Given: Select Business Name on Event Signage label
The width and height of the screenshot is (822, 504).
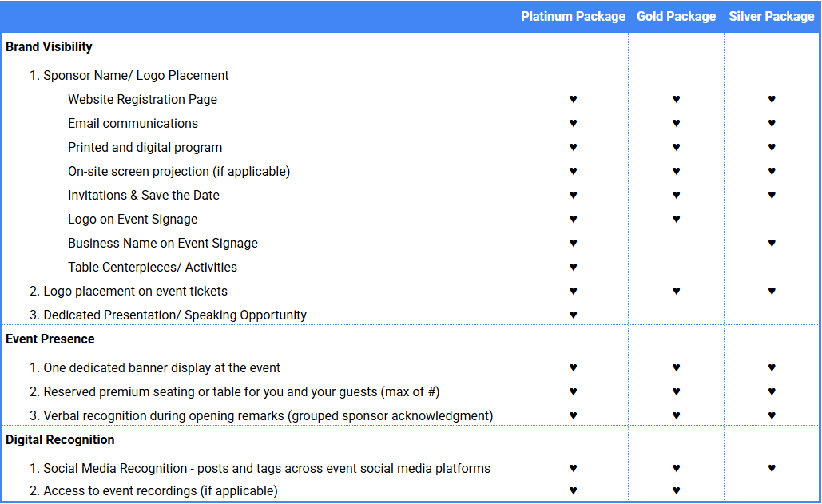Looking at the screenshot, I should pyautogui.click(x=163, y=244).
